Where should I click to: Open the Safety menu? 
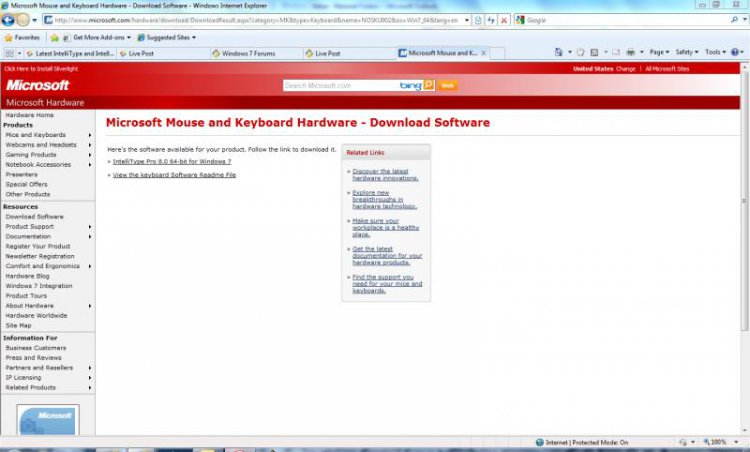(x=687, y=52)
